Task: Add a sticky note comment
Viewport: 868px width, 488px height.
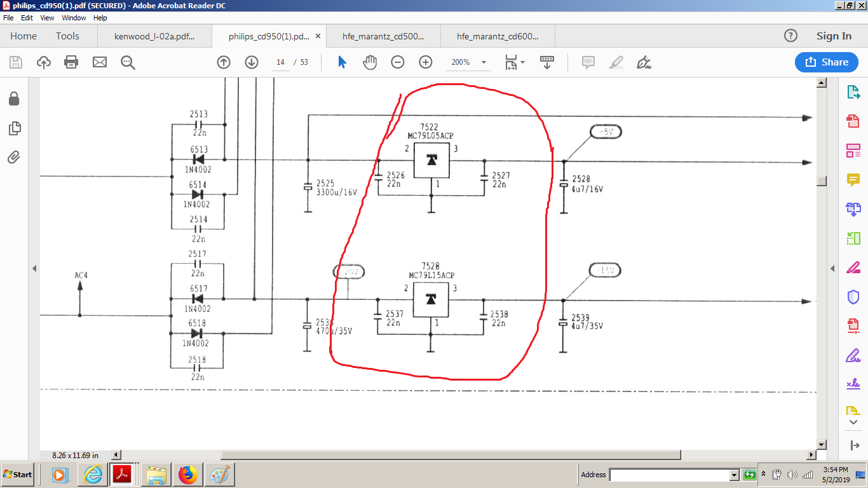Action: point(588,62)
